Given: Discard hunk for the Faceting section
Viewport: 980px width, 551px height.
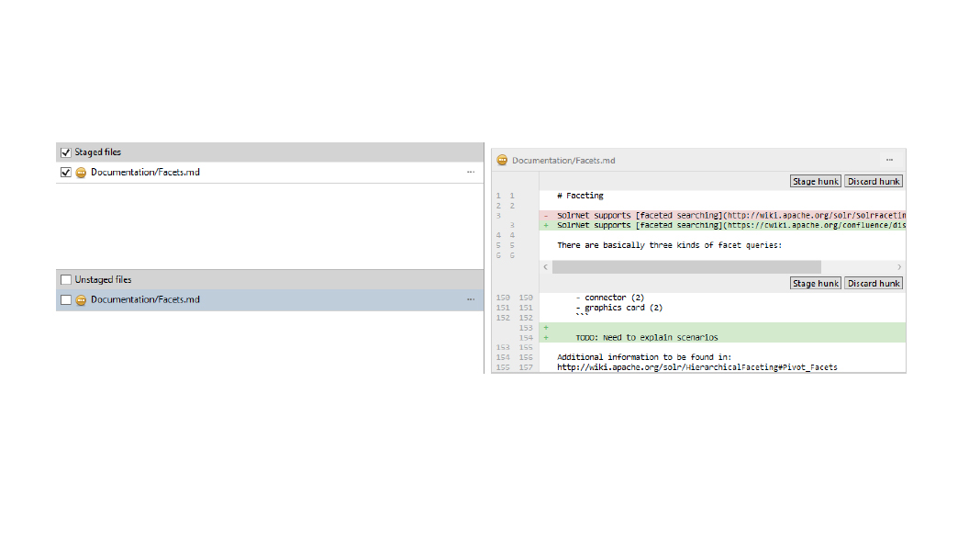Looking at the screenshot, I should click(x=874, y=182).
